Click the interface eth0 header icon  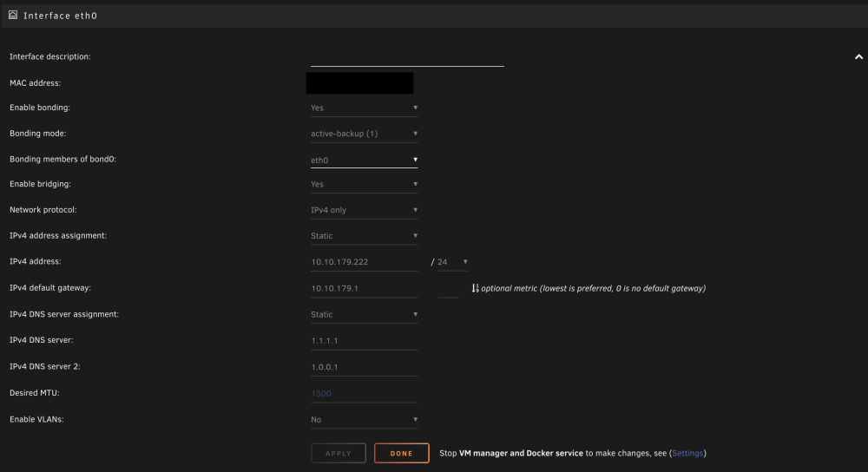13,15
